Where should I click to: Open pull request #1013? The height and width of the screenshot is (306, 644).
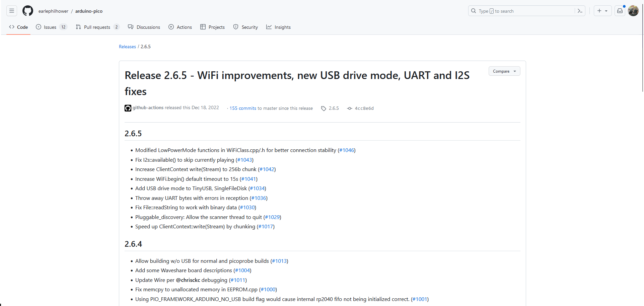tap(279, 261)
